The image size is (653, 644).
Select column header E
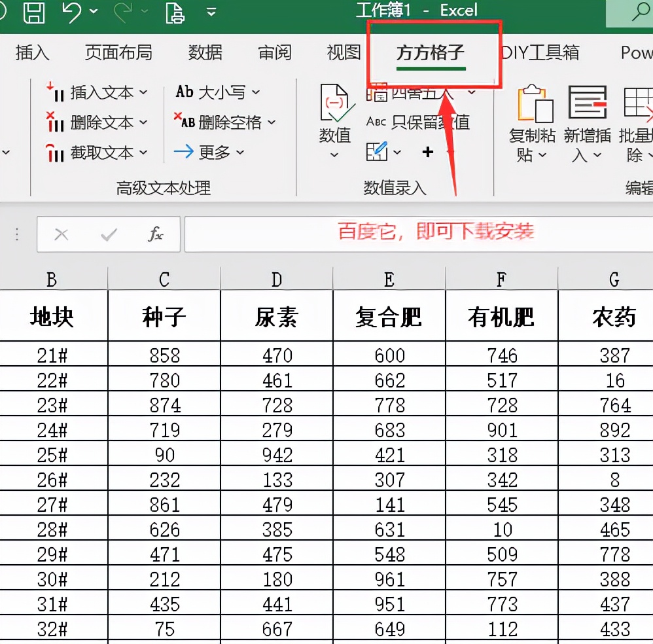[389, 278]
